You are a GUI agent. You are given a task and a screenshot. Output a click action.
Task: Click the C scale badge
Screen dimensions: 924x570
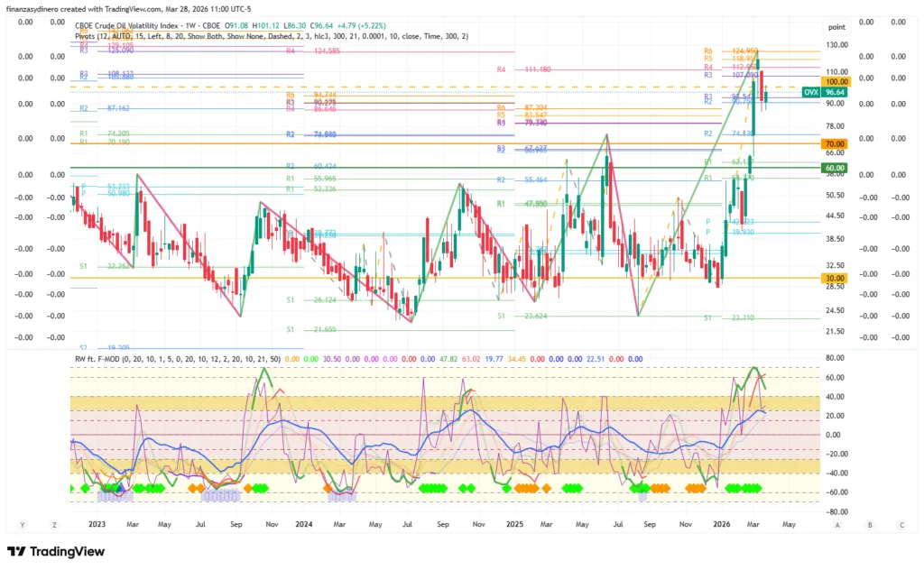tap(901, 524)
